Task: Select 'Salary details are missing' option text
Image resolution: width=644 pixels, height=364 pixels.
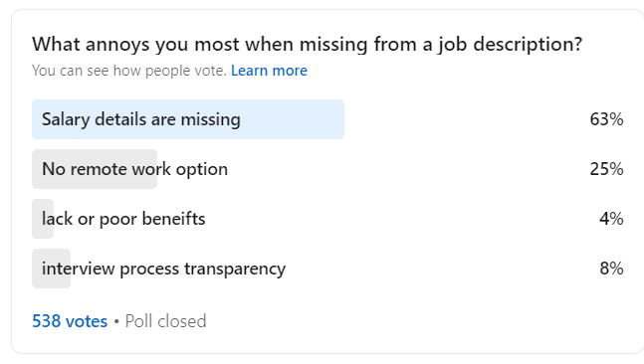Action: [141, 119]
